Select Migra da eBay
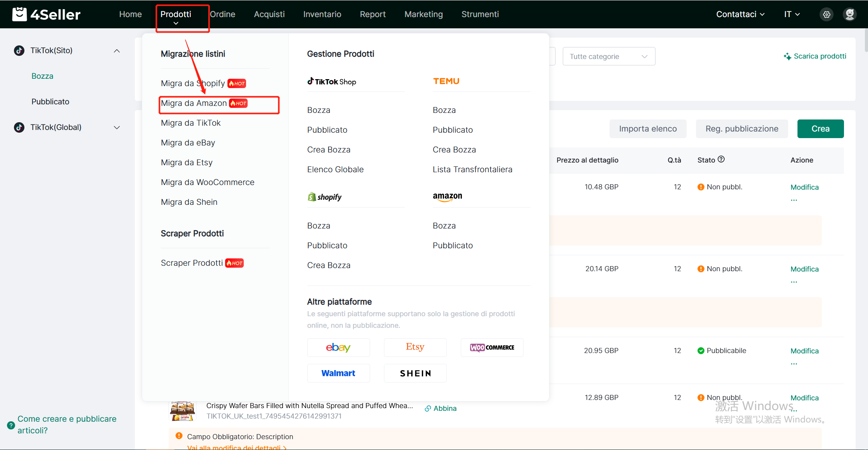This screenshot has height=450, width=868. click(x=188, y=143)
